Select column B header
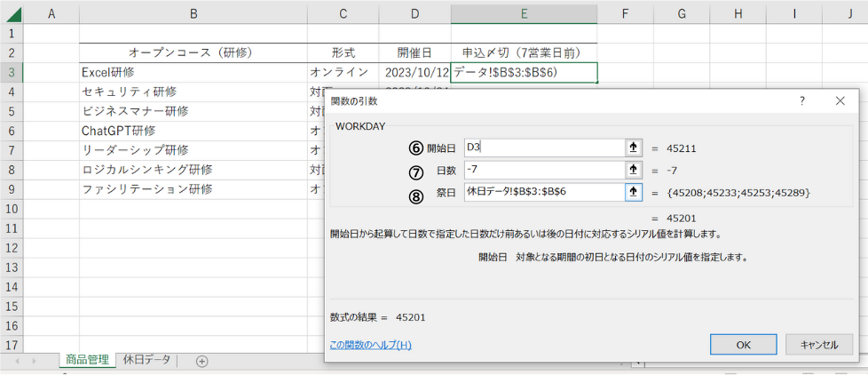The image size is (868, 375). click(193, 12)
